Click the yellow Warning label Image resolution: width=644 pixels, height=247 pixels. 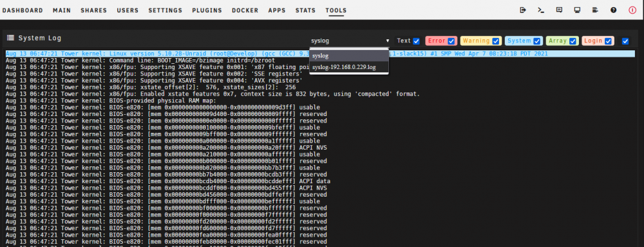tap(476, 41)
